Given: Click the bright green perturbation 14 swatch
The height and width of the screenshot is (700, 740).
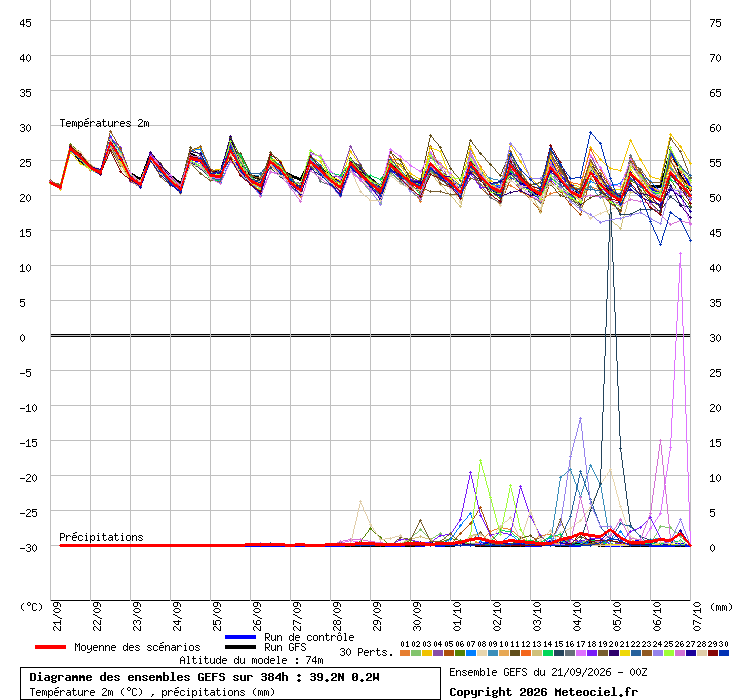Looking at the screenshot, I should [x=548, y=653].
